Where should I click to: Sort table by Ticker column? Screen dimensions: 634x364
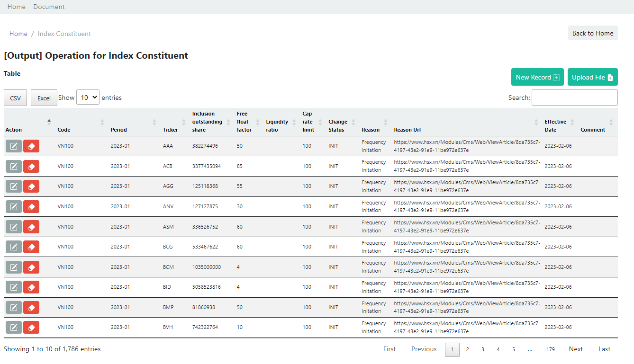pos(176,122)
